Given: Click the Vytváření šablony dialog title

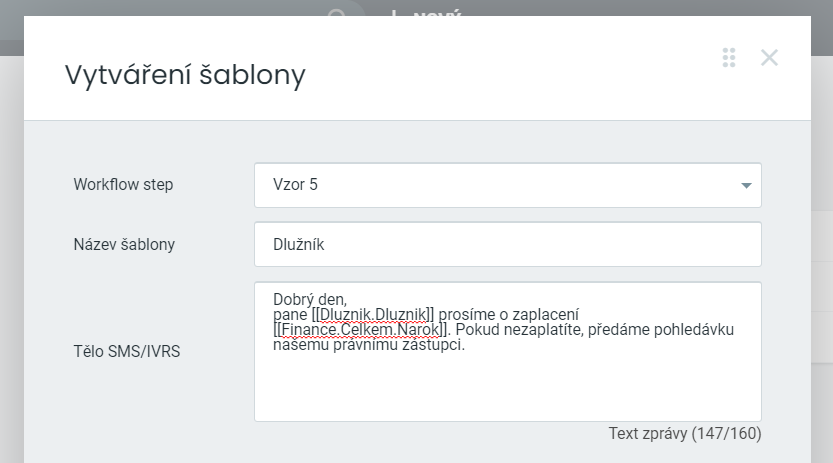Looking at the screenshot, I should 185,74.
